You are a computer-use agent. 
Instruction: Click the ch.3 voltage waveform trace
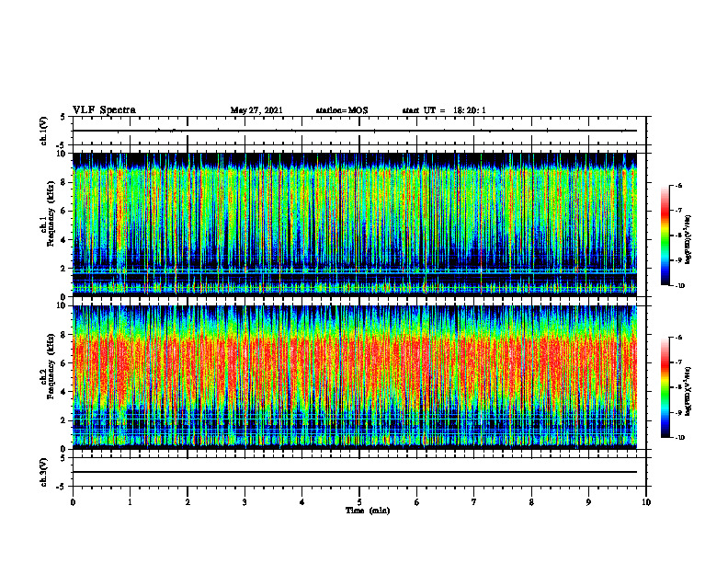(x=355, y=472)
